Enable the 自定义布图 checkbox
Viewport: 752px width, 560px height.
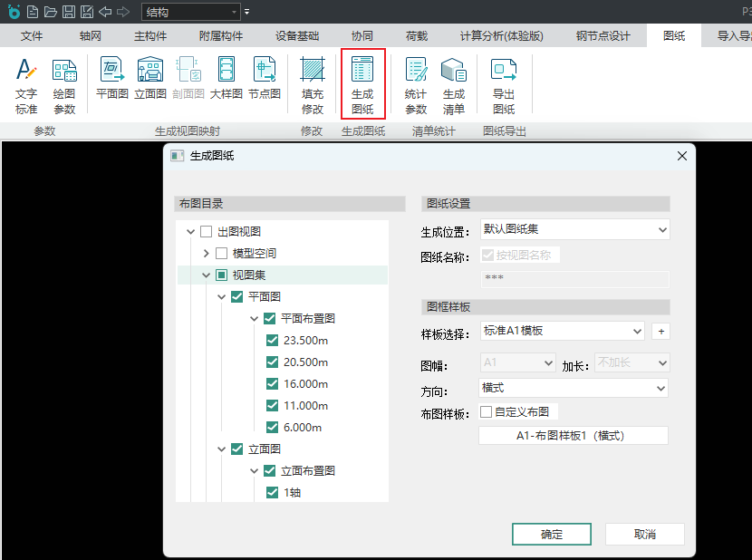[487, 412]
